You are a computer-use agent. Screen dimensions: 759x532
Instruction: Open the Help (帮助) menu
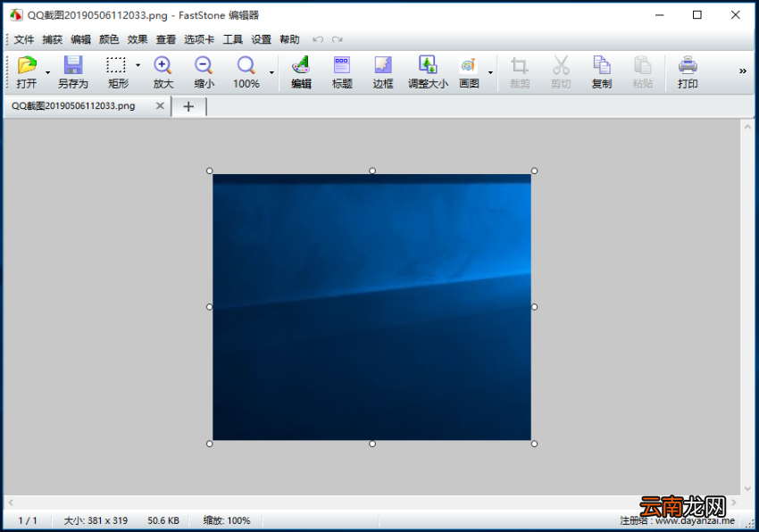click(x=289, y=39)
